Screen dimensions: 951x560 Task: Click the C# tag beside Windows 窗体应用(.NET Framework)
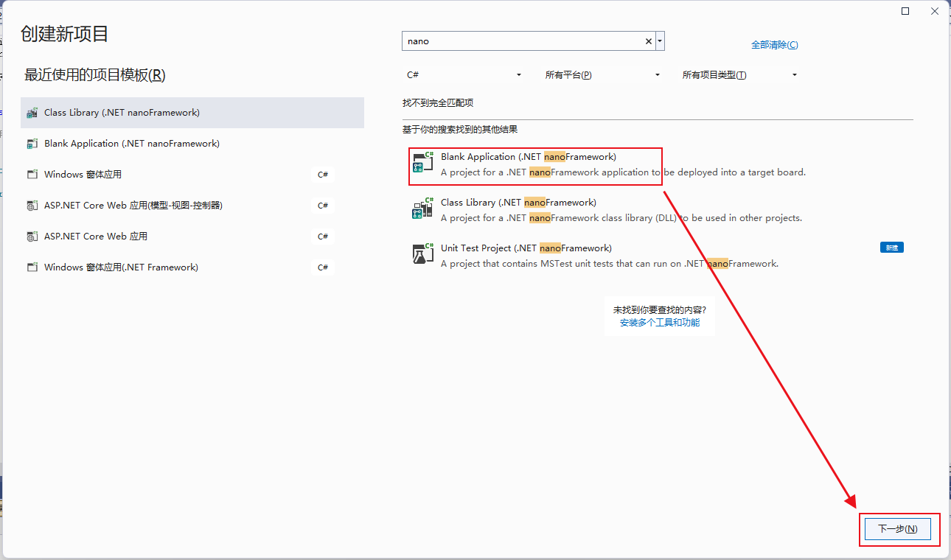323,267
